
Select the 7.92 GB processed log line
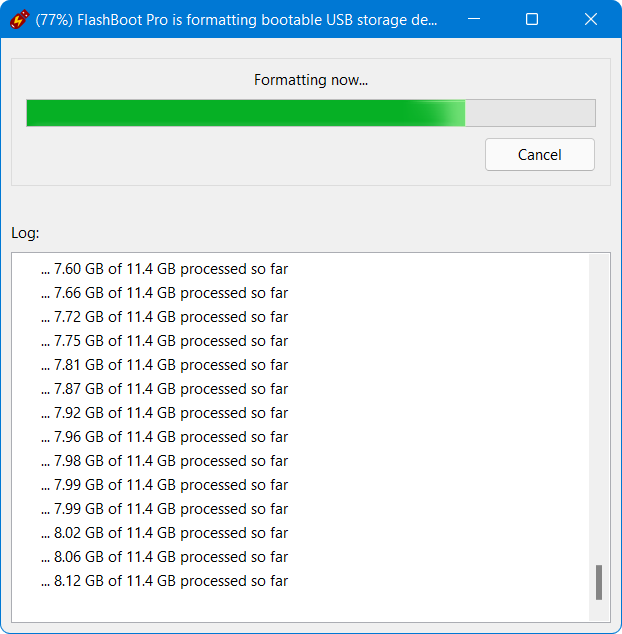pyautogui.click(x=164, y=413)
